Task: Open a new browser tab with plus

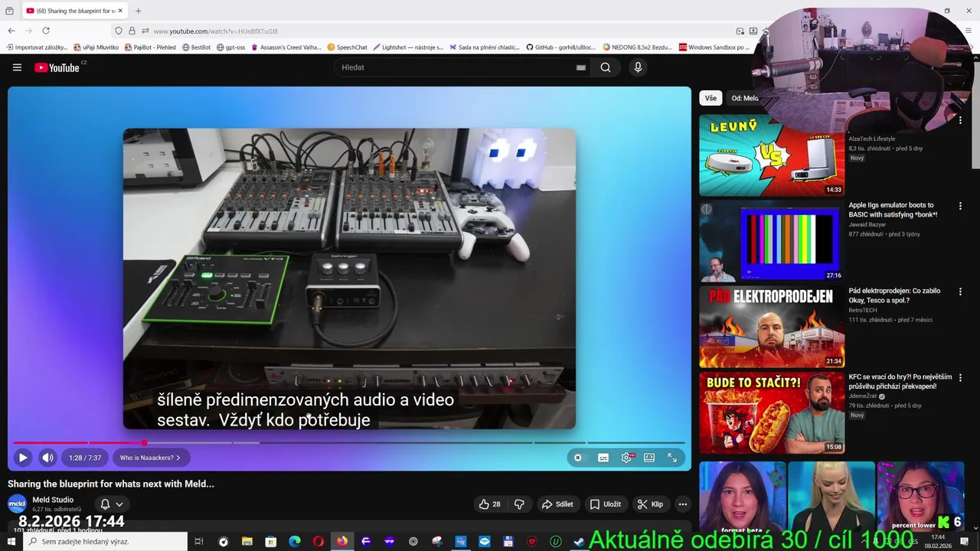Action: (139, 11)
